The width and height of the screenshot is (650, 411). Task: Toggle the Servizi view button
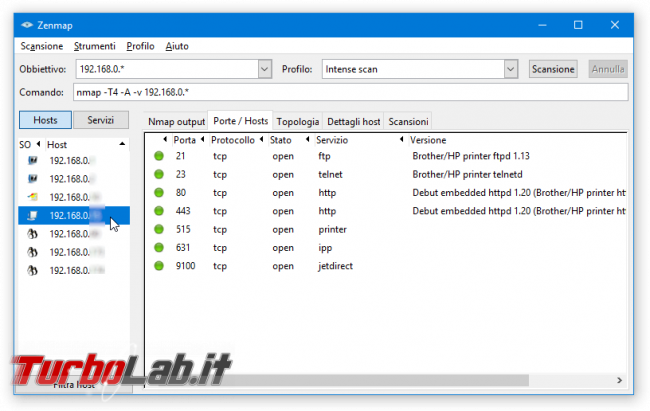(100, 120)
